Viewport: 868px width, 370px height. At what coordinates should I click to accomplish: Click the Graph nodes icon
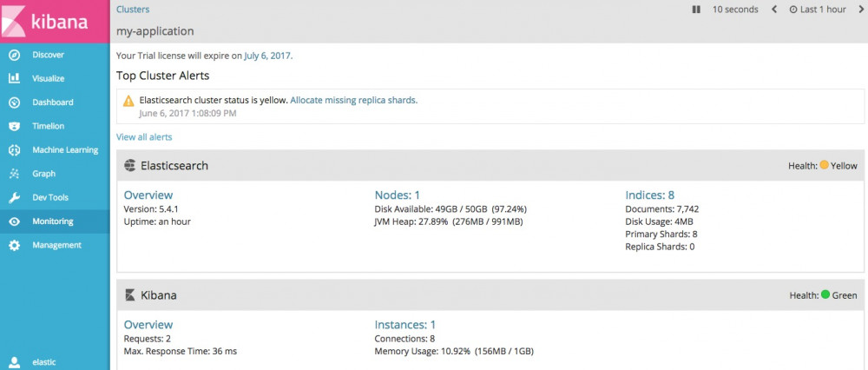coord(15,174)
